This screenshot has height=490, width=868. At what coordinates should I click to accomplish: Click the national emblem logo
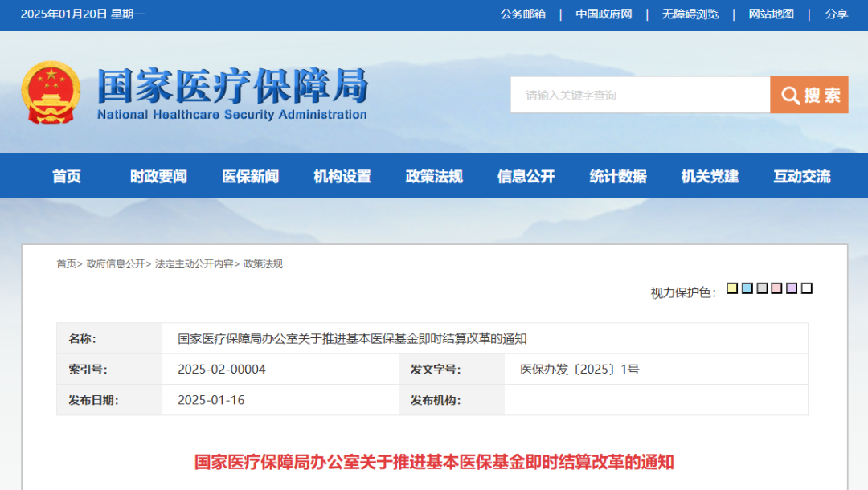(51, 92)
